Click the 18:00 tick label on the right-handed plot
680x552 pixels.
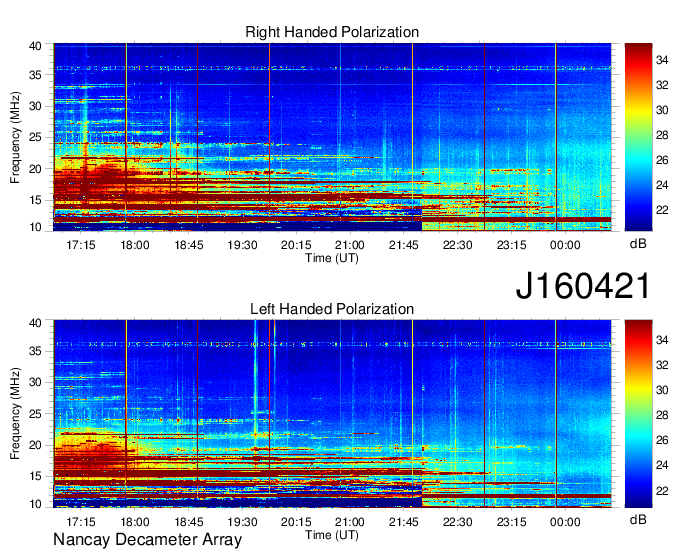tap(134, 245)
